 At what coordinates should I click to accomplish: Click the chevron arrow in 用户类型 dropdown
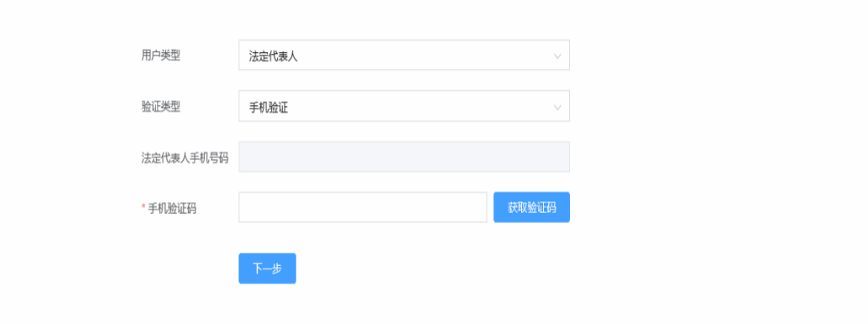pos(556,56)
